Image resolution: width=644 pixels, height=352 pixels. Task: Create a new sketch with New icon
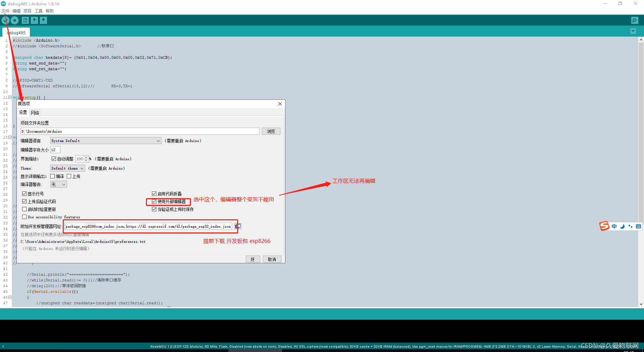pyautogui.click(x=25, y=20)
